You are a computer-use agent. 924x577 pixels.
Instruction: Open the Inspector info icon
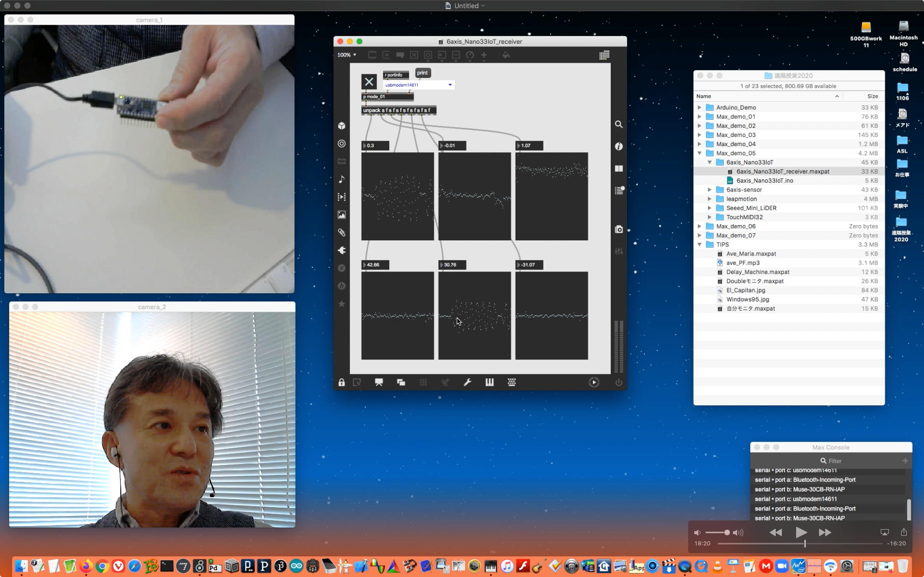pos(618,147)
